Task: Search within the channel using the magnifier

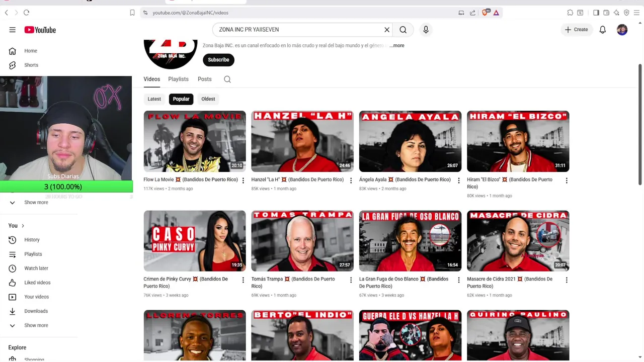Action: tap(227, 79)
